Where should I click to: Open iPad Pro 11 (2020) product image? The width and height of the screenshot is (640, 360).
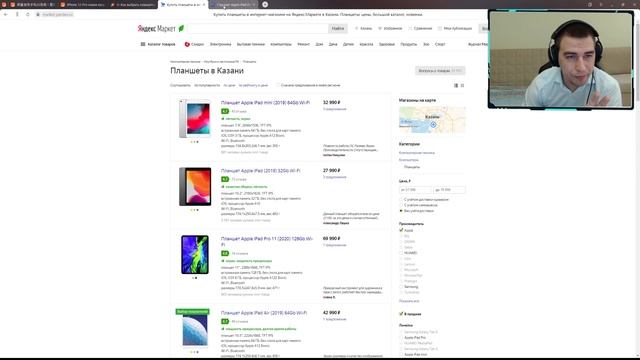pos(195,254)
